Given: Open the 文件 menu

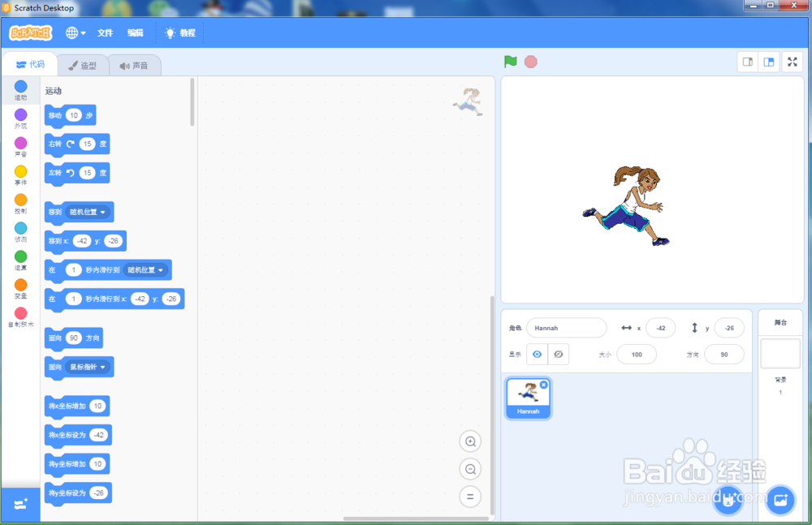Looking at the screenshot, I should point(105,33).
